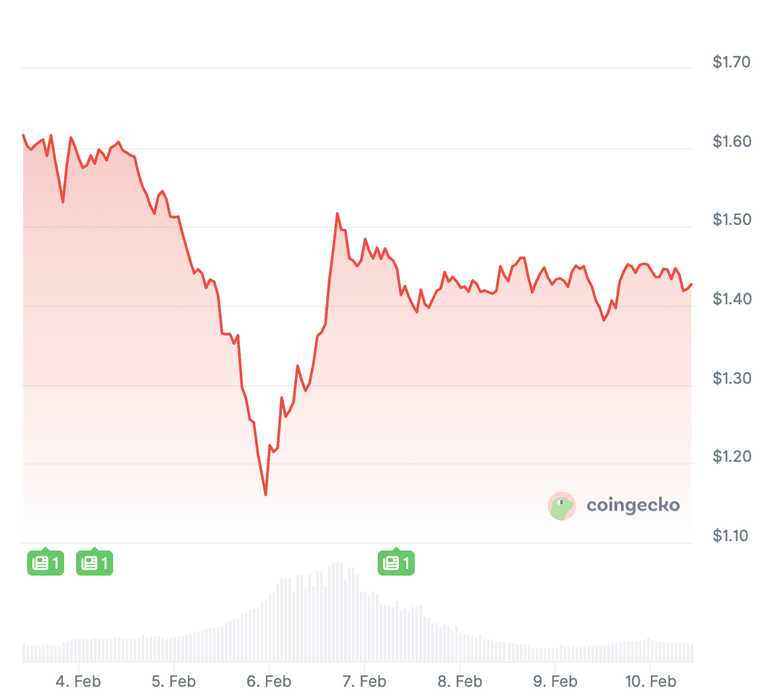Image resolution: width=770 pixels, height=700 pixels.
Task: Select the 10. Feb date label
Action: point(650,681)
